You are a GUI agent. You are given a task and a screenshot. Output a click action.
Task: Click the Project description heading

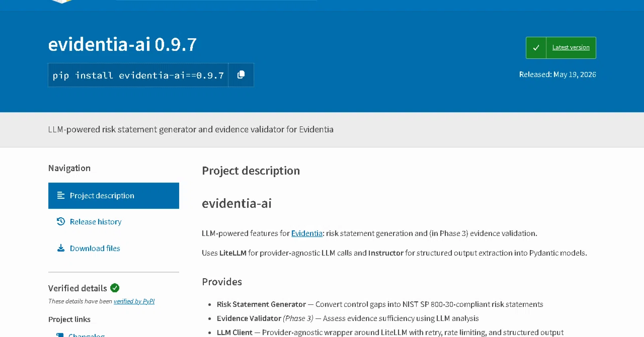coord(251,171)
